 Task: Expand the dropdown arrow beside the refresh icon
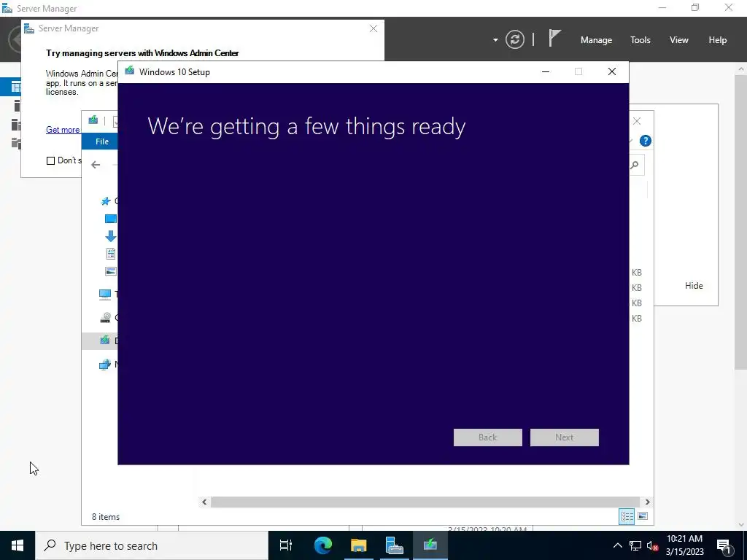pos(495,40)
